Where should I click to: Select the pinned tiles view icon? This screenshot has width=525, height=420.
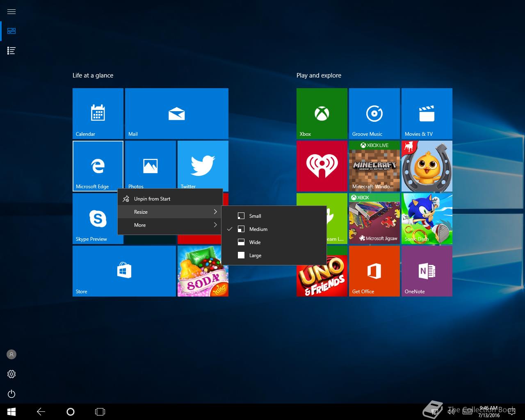pyautogui.click(x=11, y=31)
